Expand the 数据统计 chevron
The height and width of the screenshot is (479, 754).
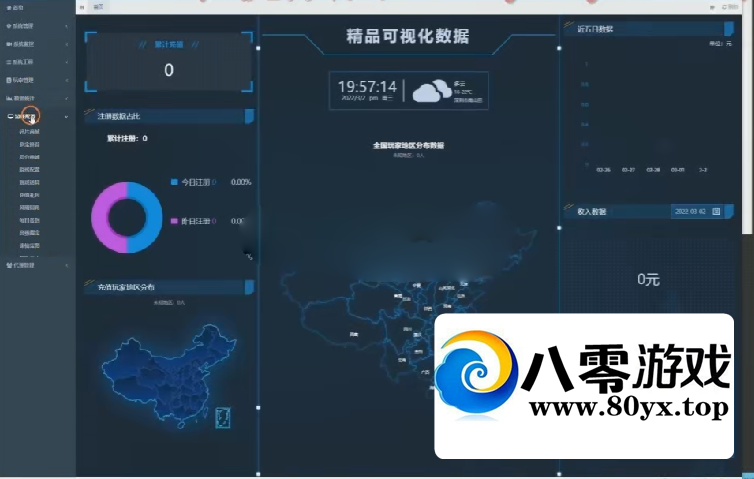pyautogui.click(x=66, y=98)
